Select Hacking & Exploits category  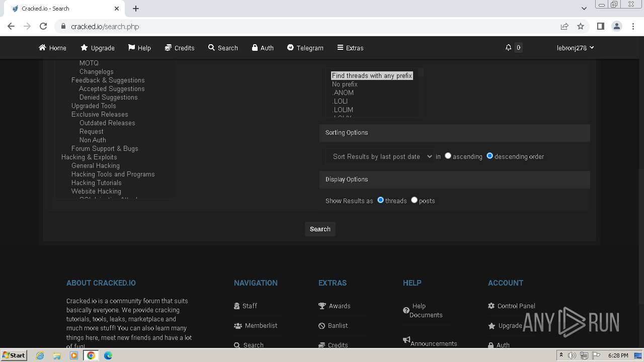pos(89,157)
